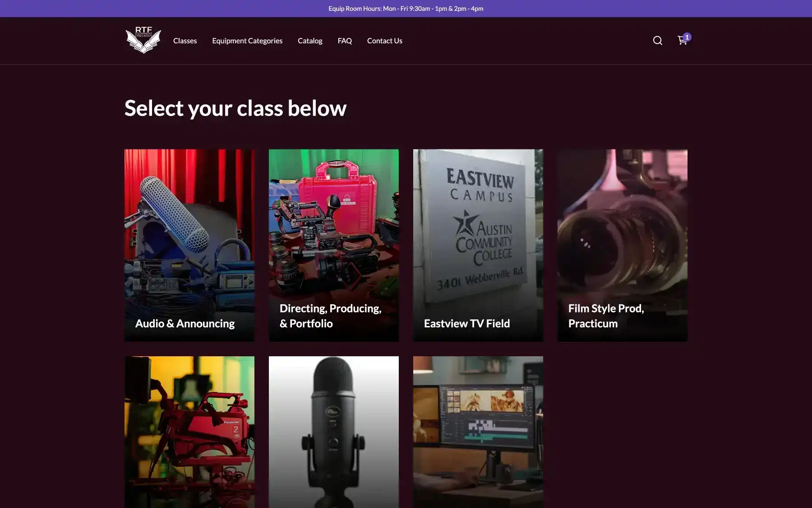Click the RTF Equipment Checkout logo
Screen dimensions: 812x508
(x=143, y=40)
